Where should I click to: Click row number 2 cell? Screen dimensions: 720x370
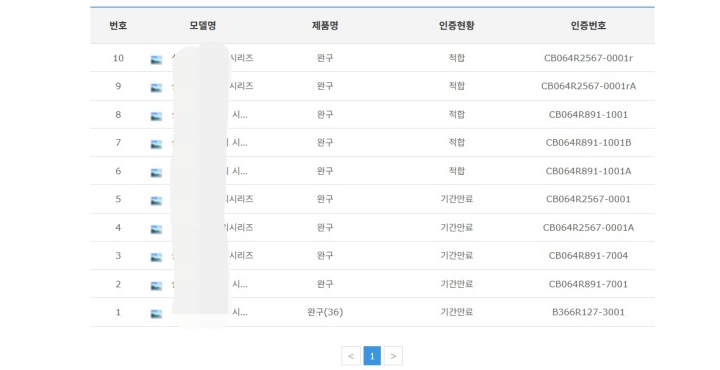tap(118, 284)
